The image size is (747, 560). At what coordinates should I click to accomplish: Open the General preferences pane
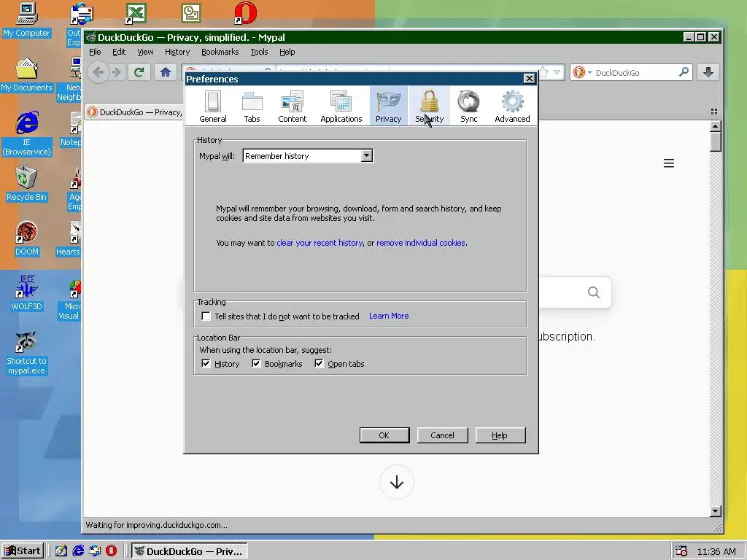tap(212, 106)
